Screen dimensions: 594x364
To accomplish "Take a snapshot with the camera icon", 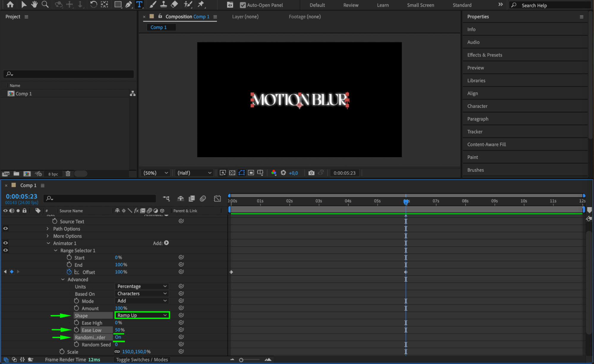I will tap(311, 173).
